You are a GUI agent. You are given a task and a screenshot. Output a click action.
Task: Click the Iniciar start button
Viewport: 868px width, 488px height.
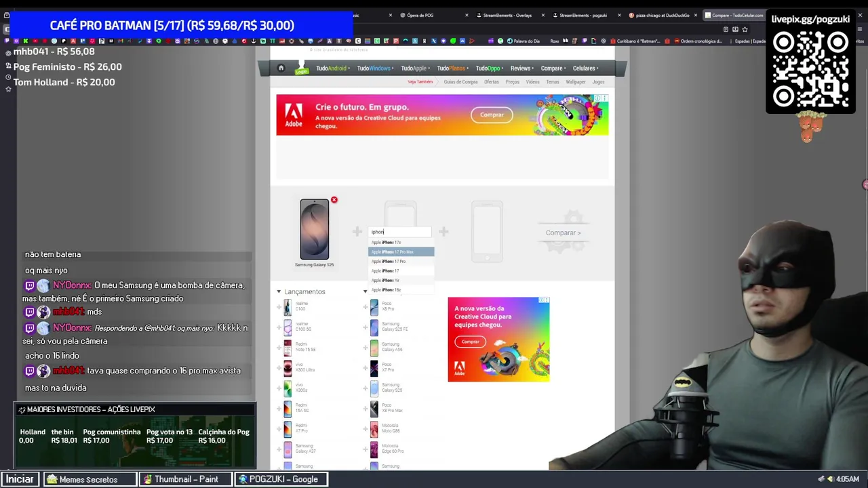pyautogui.click(x=20, y=479)
